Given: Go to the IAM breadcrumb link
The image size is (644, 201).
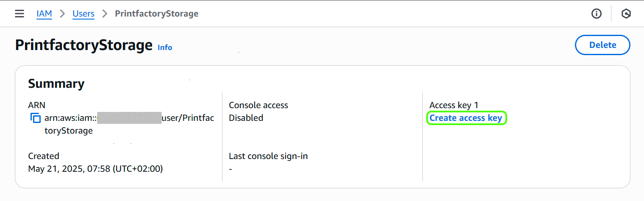Looking at the screenshot, I should click(44, 14).
